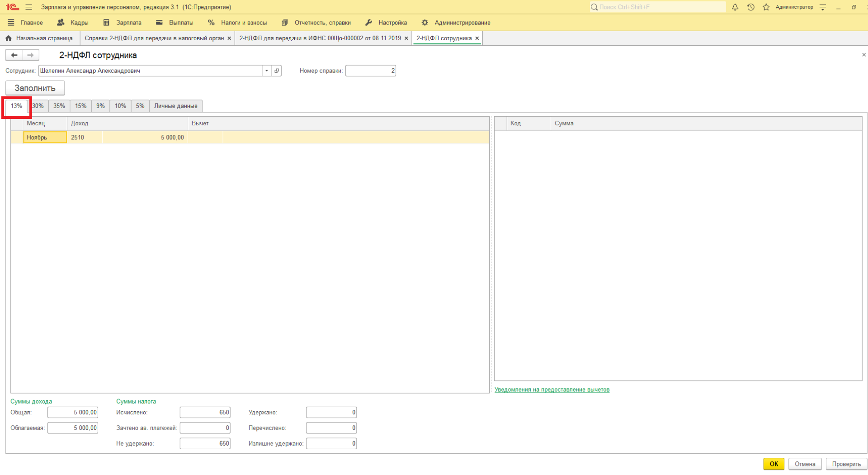Open the hamburger functions menu in title bar
868x475 pixels.
pos(29,7)
